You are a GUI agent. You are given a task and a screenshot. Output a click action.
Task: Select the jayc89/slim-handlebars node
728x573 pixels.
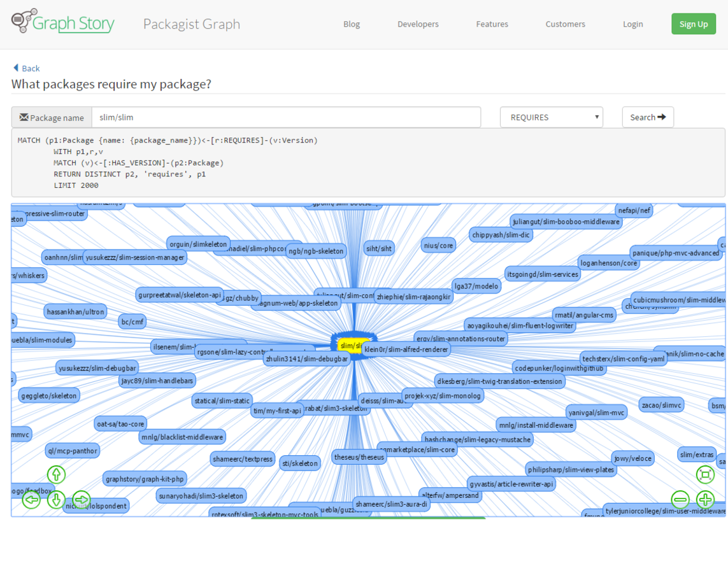coord(157,381)
